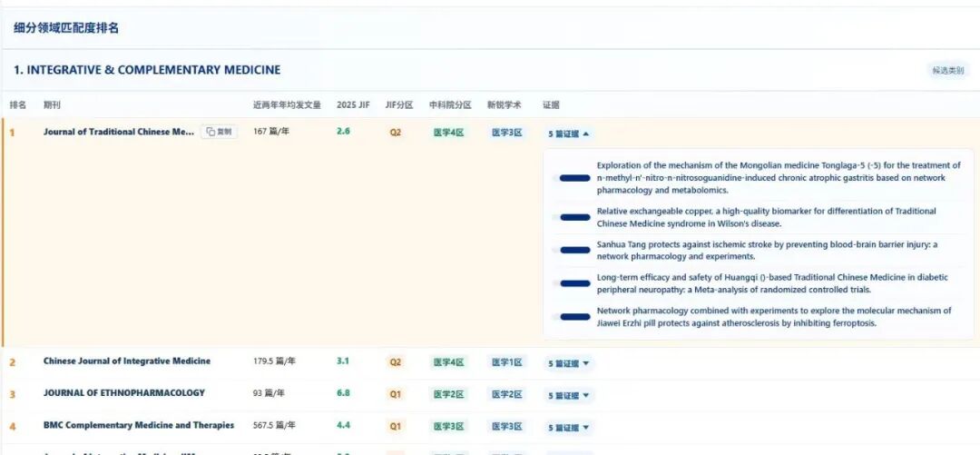Click the 93 篇/年 value

pyautogui.click(x=269, y=393)
